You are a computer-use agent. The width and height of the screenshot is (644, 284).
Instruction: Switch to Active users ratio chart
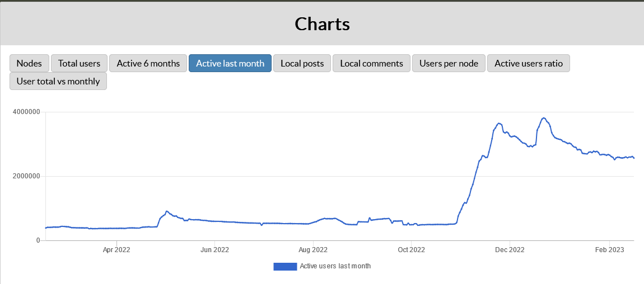pyautogui.click(x=528, y=63)
